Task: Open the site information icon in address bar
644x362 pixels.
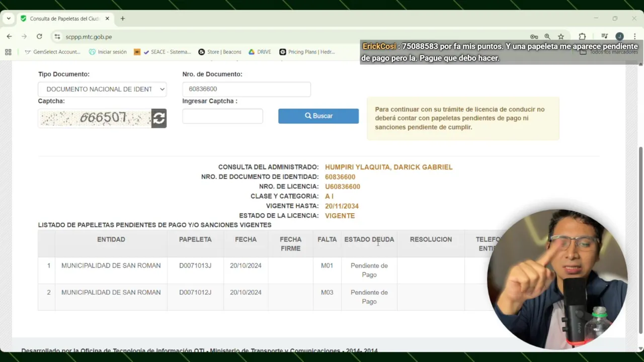Action: coord(57,37)
